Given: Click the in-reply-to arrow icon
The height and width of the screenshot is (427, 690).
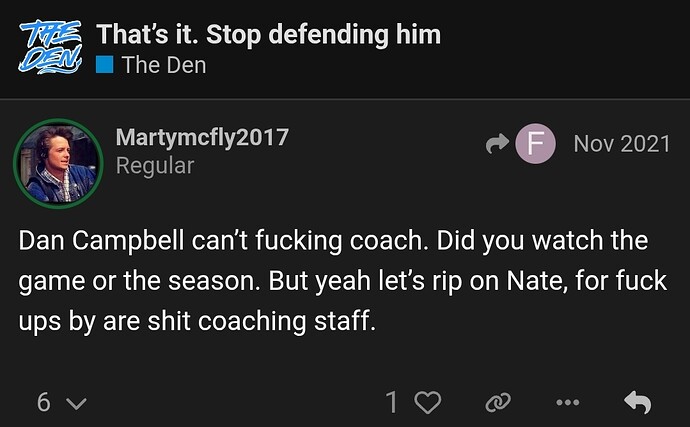Looking at the screenshot, I should click(496, 145).
